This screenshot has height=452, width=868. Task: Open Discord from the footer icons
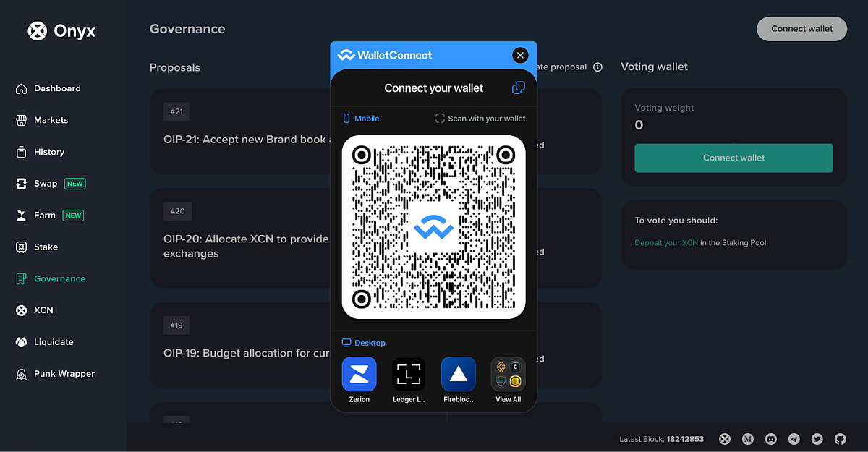click(770, 439)
